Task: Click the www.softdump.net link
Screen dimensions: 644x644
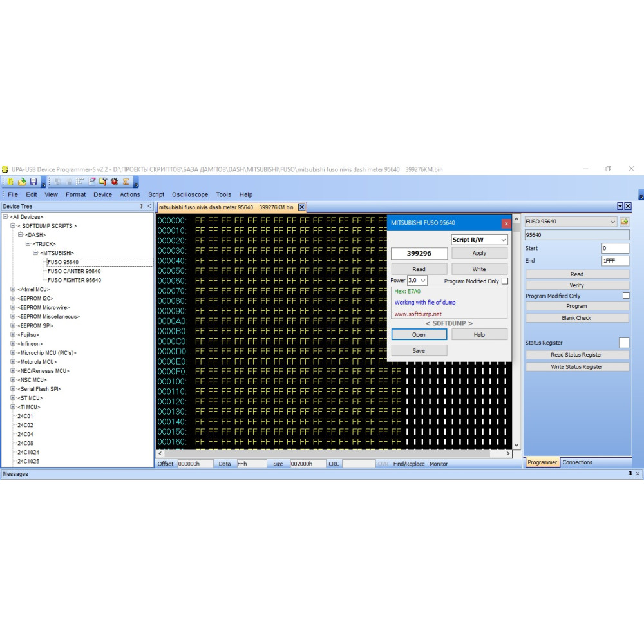Action: click(x=418, y=314)
